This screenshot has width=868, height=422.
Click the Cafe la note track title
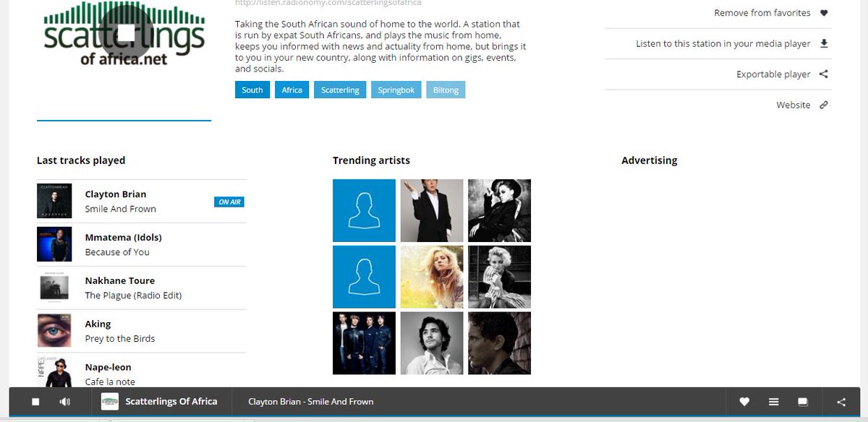[x=110, y=382]
